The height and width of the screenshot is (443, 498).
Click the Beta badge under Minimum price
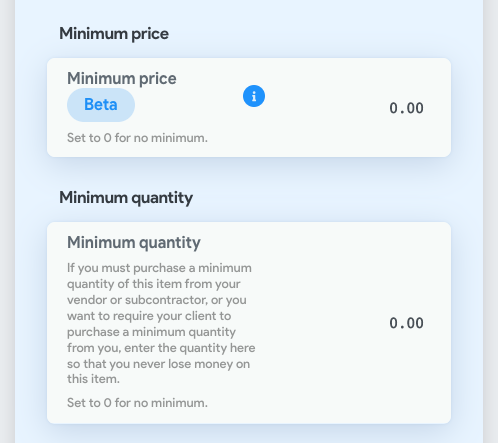tap(101, 105)
